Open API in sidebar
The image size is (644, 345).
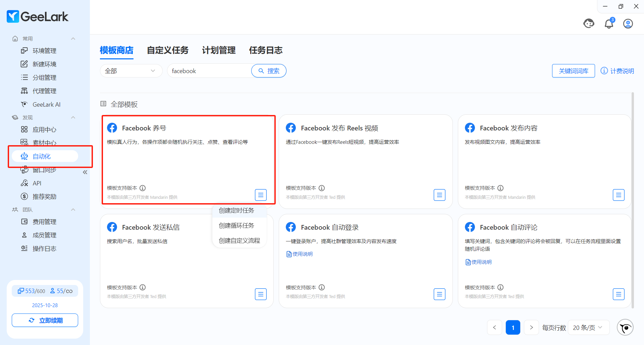[37, 183]
